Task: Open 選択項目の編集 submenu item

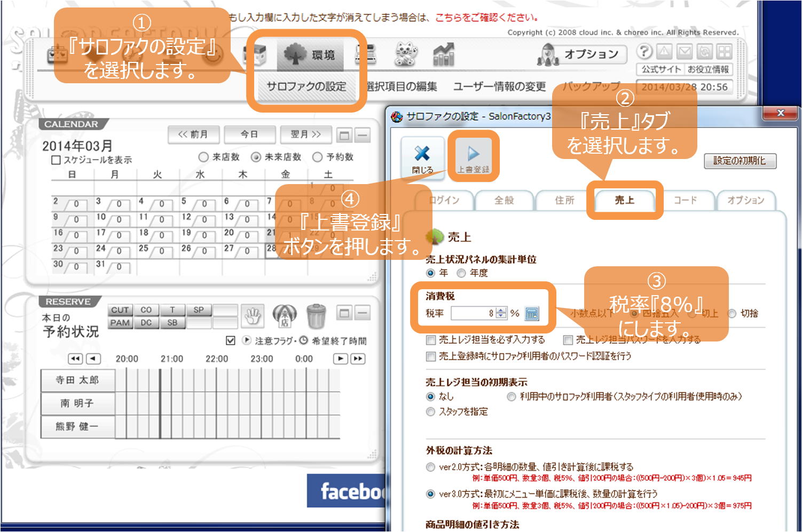Action: [402, 86]
